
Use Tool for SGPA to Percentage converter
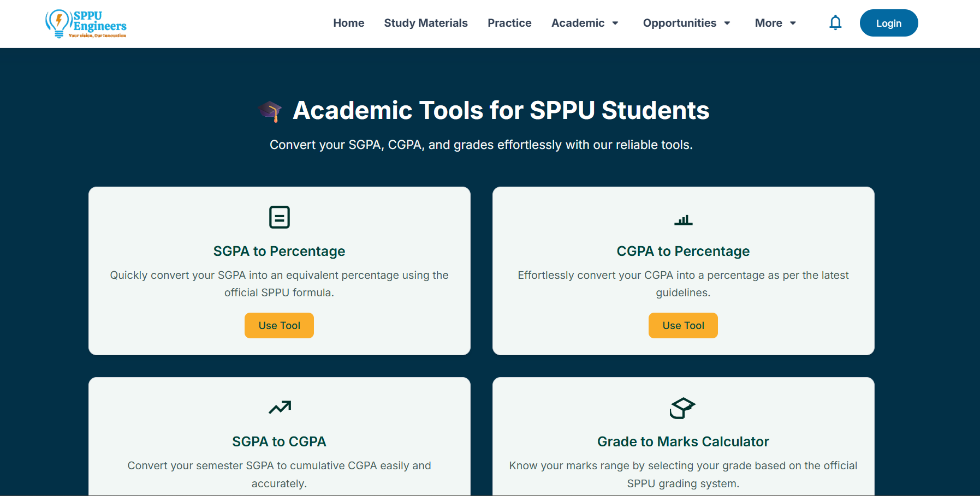279,325
